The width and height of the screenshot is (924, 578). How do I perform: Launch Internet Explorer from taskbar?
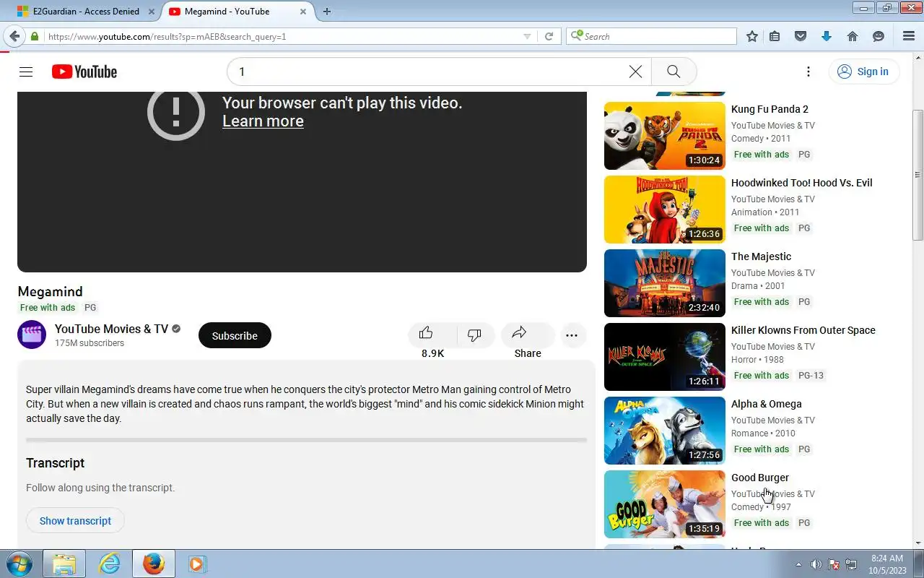(109, 564)
